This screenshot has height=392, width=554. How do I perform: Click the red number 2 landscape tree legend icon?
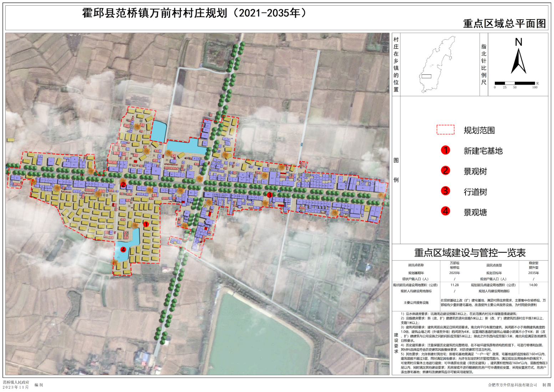[445, 170]
